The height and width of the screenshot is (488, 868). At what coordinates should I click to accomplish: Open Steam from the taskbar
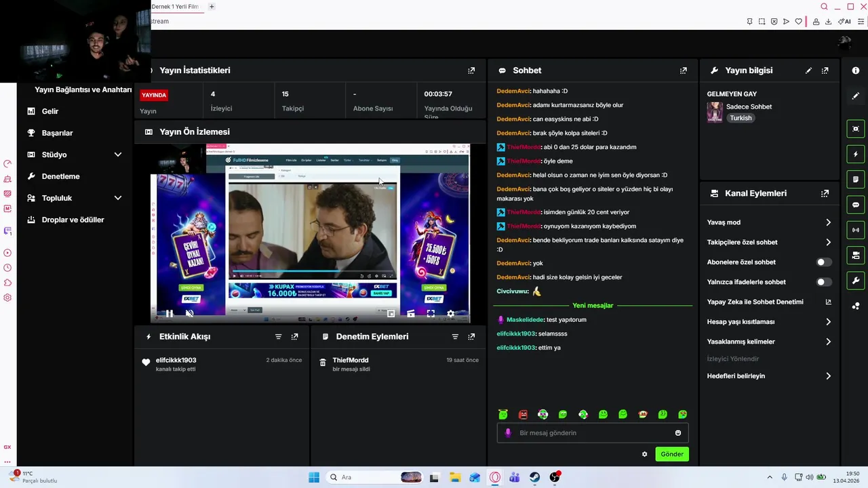pyautogui.click(x=534, y=477)
